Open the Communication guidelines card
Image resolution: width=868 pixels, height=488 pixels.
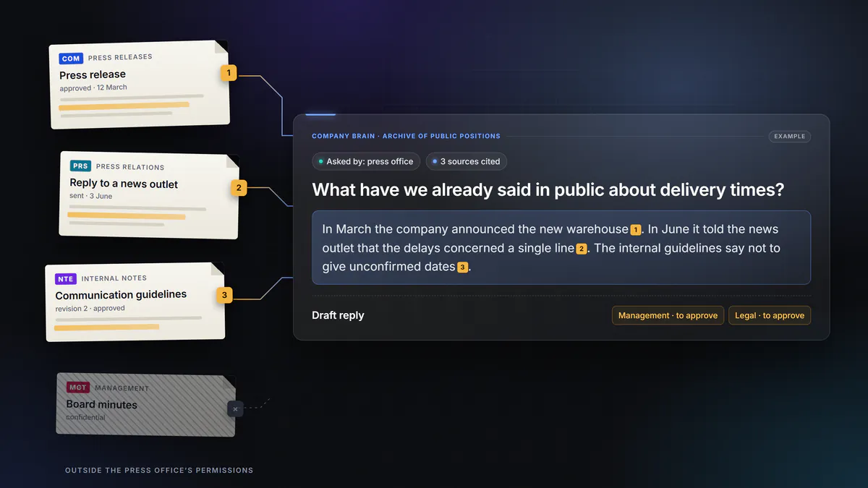(135, 302)
